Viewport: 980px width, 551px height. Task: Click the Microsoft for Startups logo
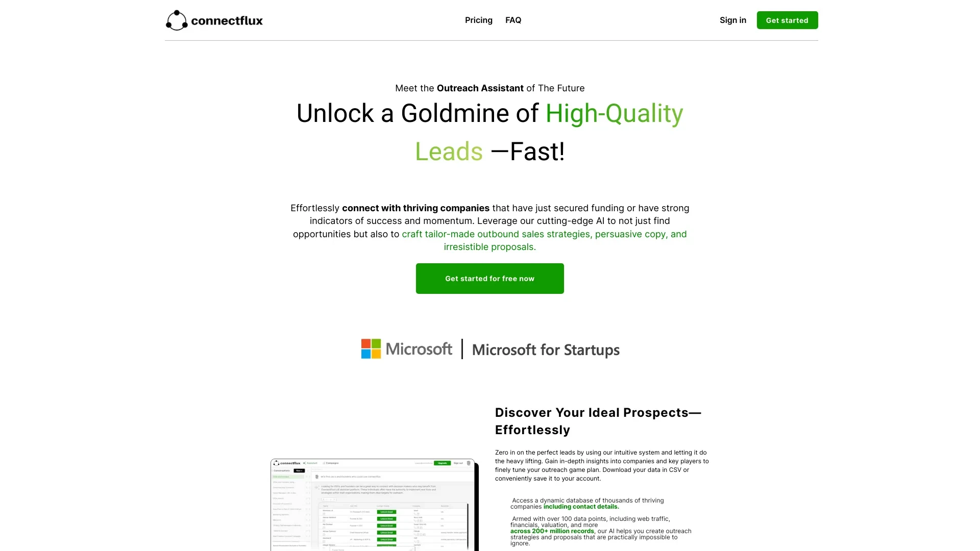point(490,348)
